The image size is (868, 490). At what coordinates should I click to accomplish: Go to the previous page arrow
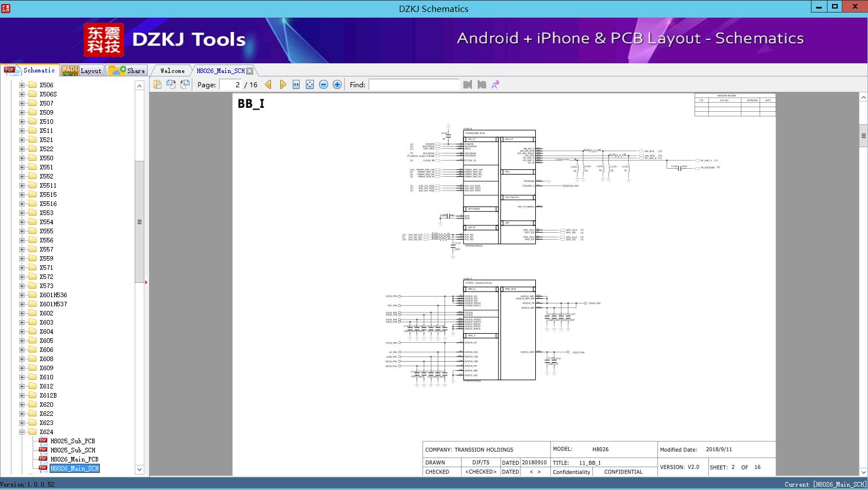pos(268,84)
